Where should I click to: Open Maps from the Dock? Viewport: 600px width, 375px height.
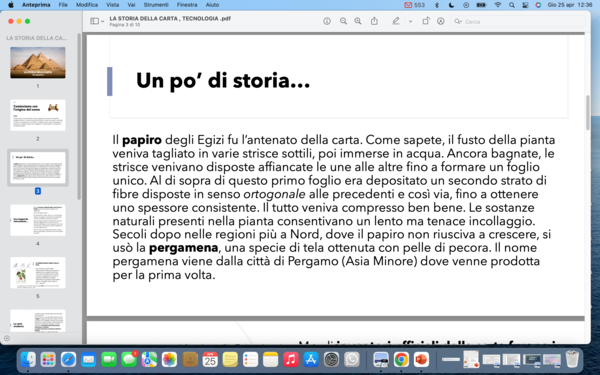click(x=150, y=359)
